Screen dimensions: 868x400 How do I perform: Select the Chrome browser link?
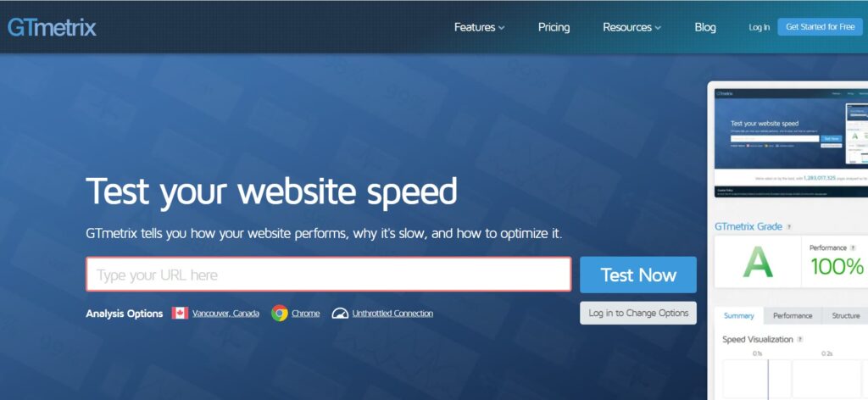[x=305, y=314]
